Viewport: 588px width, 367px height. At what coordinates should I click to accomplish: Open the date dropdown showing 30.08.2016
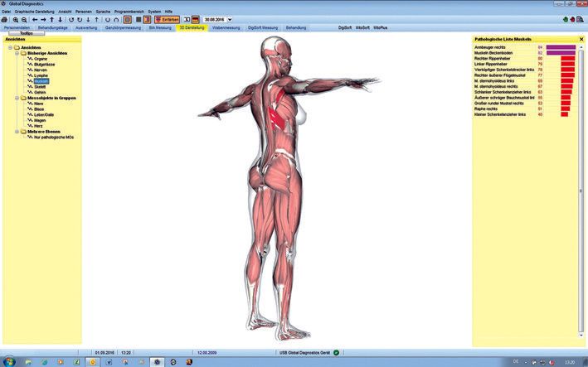point(229,19)
